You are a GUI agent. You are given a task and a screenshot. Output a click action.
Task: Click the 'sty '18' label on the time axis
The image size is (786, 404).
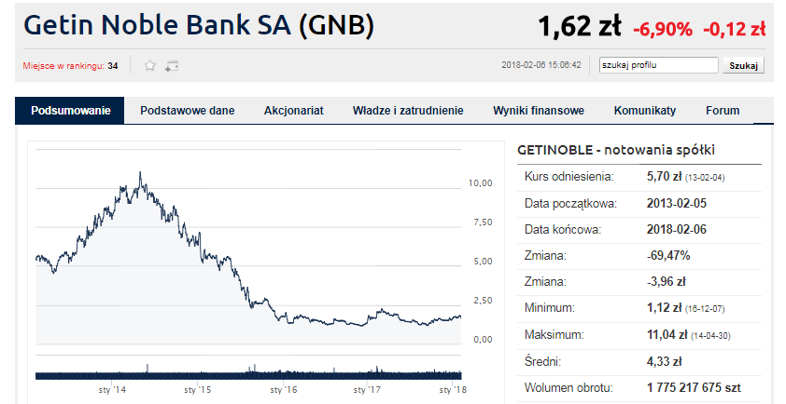click(x=454, y=388)
